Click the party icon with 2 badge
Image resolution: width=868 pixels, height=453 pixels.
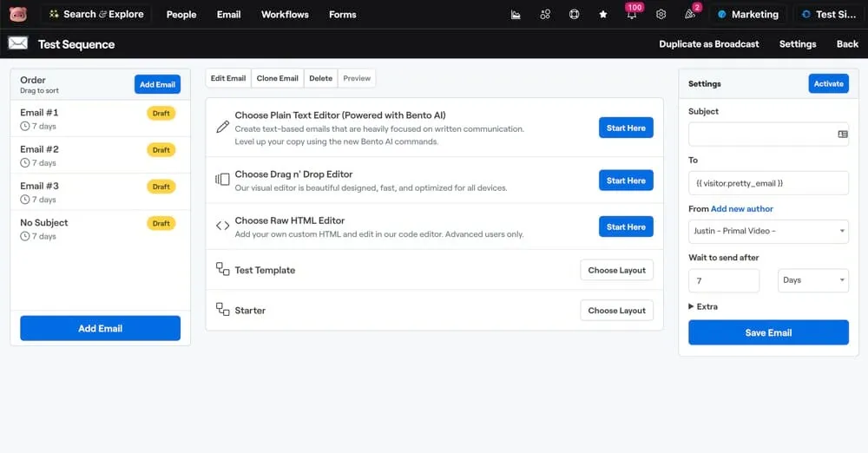click(x=690, y=15)
